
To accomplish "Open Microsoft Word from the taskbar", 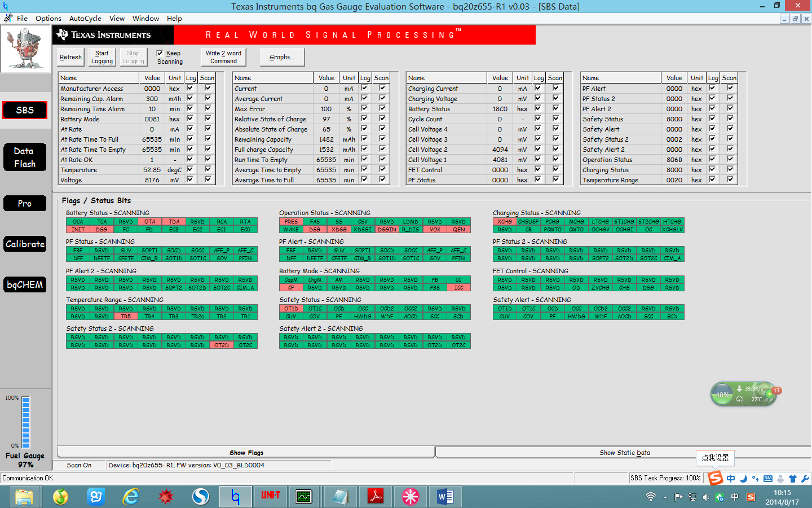I will 445,497.
